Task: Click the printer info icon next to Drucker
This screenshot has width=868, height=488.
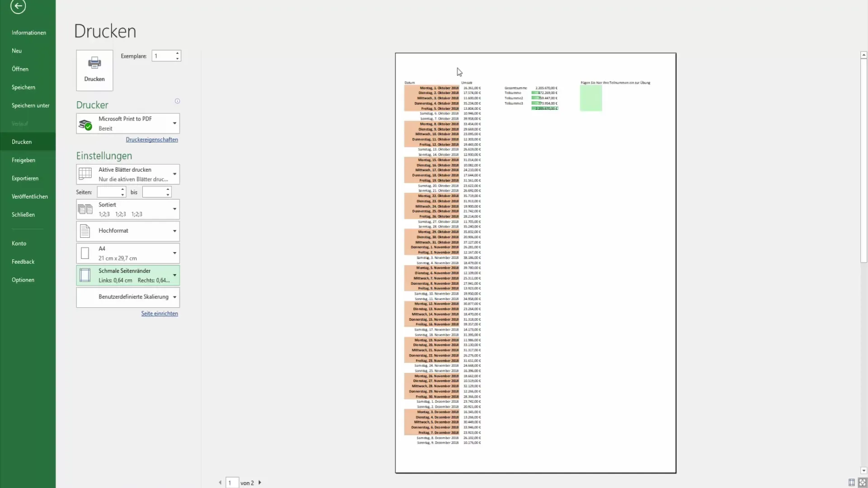Action: pyautogui.click(x=177, y=101)
